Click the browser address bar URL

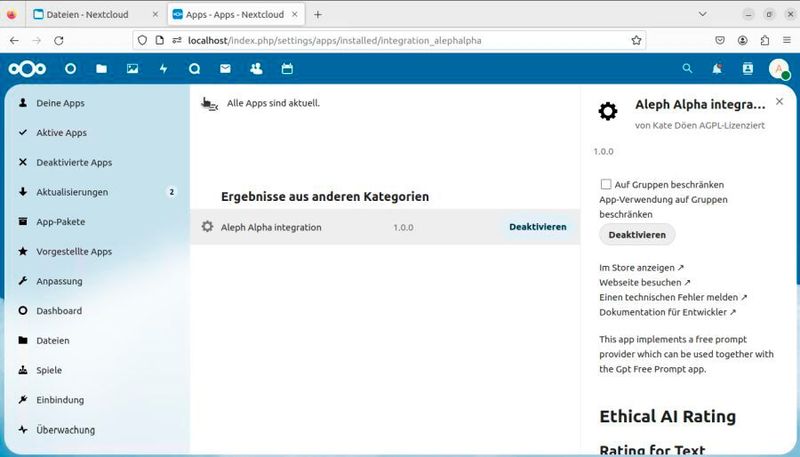[x=335, y=40]
